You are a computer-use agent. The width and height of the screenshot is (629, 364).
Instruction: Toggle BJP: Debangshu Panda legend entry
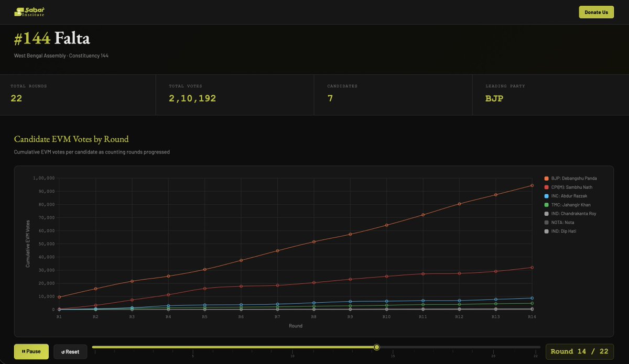point(570,179)
